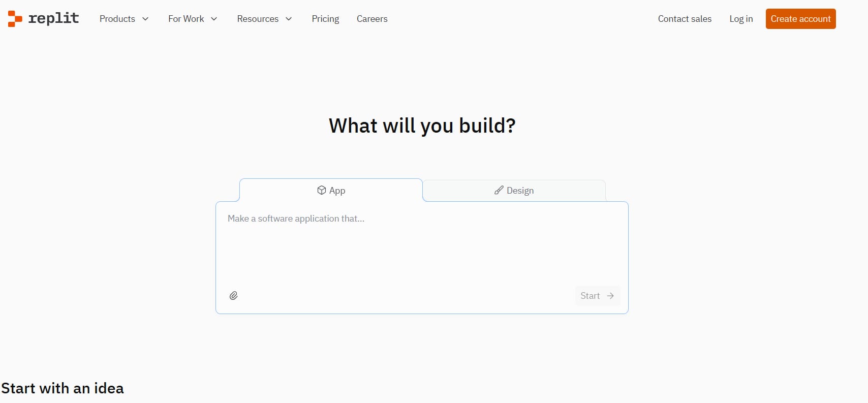868x403 pixels.
Task: Go to the Pricing page
Action: click(325, 19)
